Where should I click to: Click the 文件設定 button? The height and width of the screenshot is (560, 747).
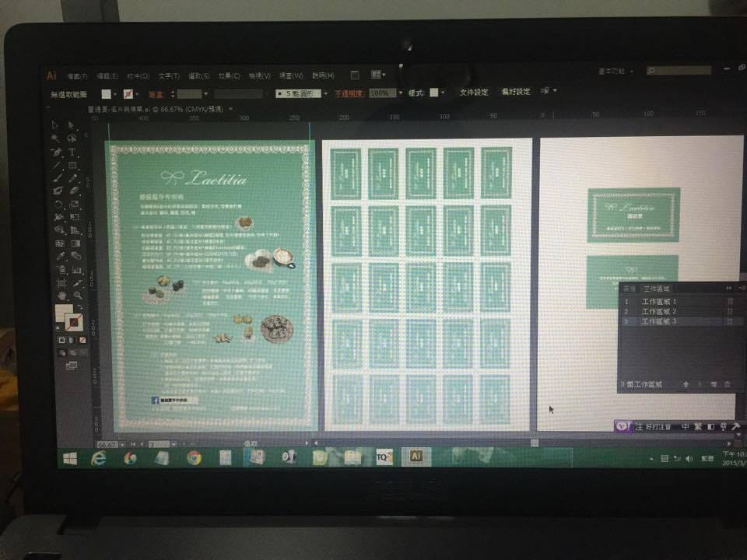pyautogui.click(x=474, y=92)
